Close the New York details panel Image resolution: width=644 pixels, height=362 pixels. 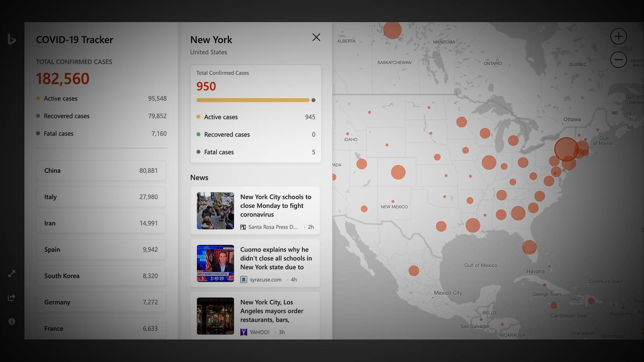[316, 37]
